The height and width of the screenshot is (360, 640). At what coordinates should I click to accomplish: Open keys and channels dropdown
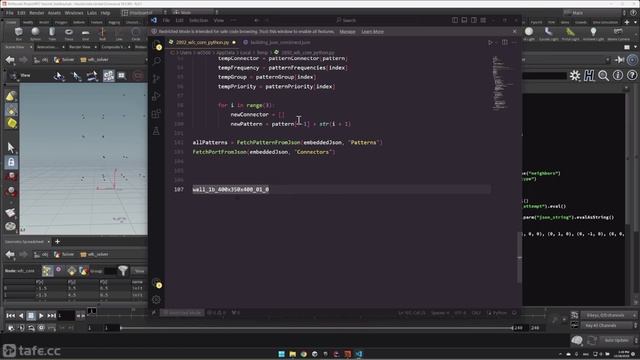[608, 315]
